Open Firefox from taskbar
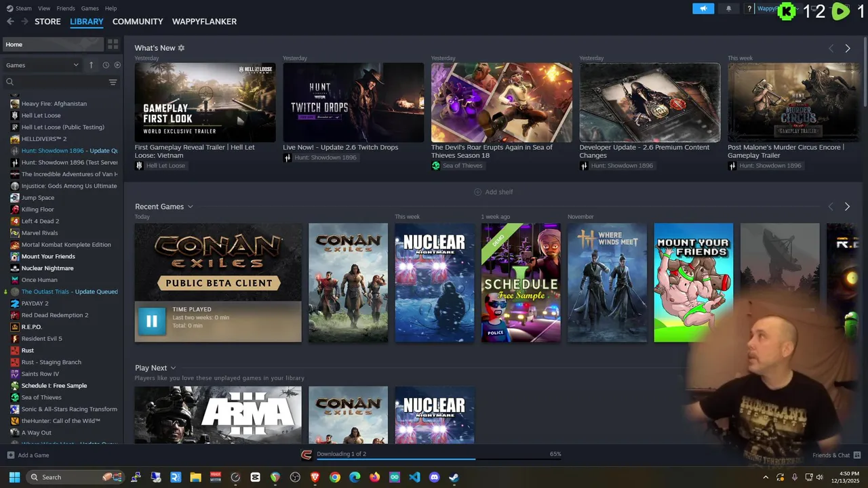Viewport: 868px width, 488px height. tap(375, 477)
